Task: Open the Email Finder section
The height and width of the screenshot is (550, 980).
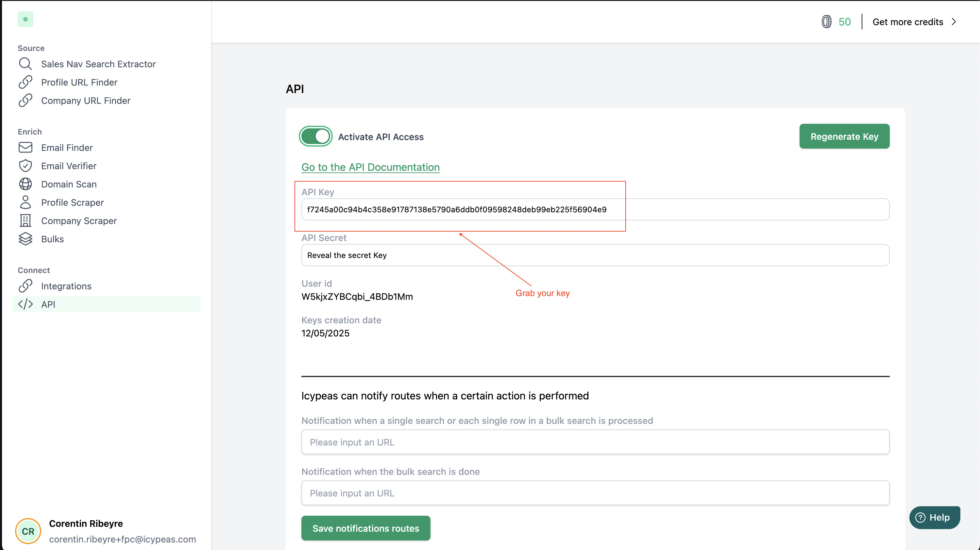Action: click(67, 148)
